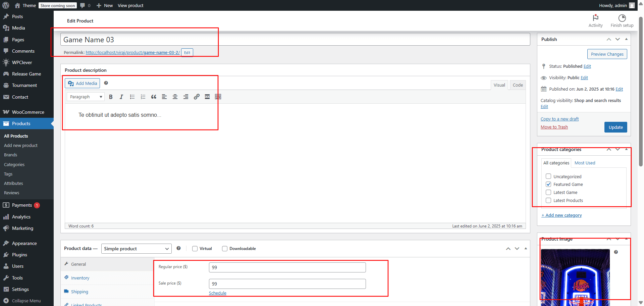Click the WordPress logo icon
644x306 pixels.
6,5
